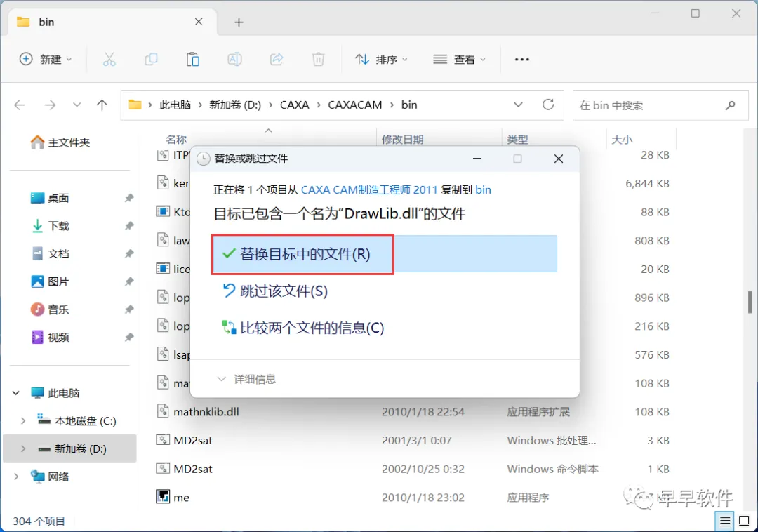
Task: Expand the address bar history dropdown
Action: pos(518,105)
